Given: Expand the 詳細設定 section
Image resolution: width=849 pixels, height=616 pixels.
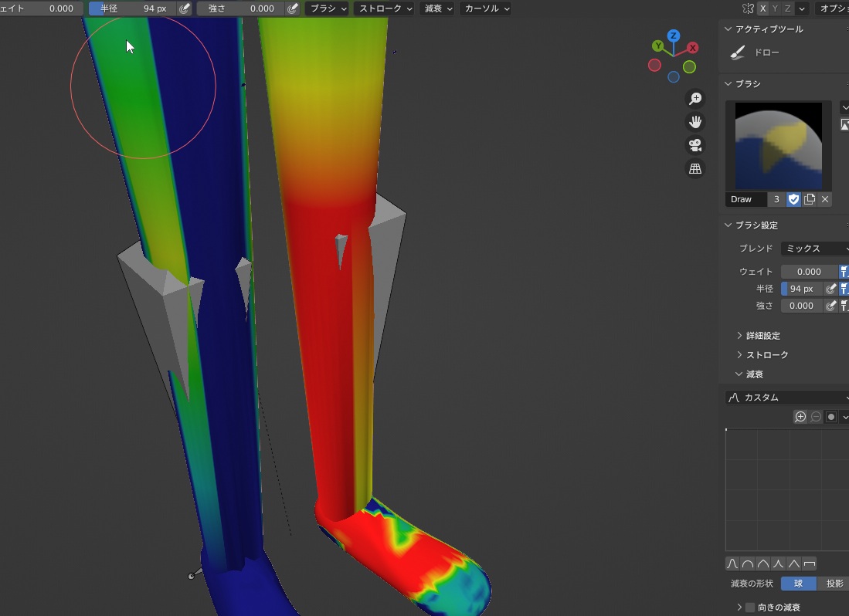Looking at the screenshot, I should tap(762, 336).
